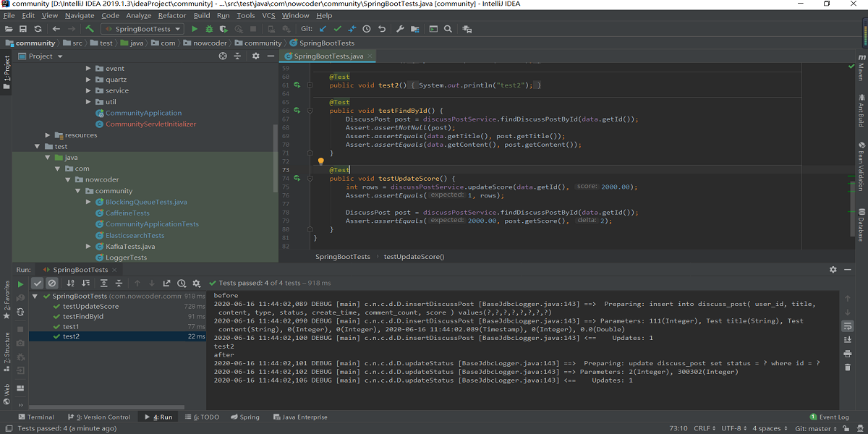Expand all test results in Run toolbar
Image resolution: width=868 pixels, height=434 pixels.
(x=104, y=284)
